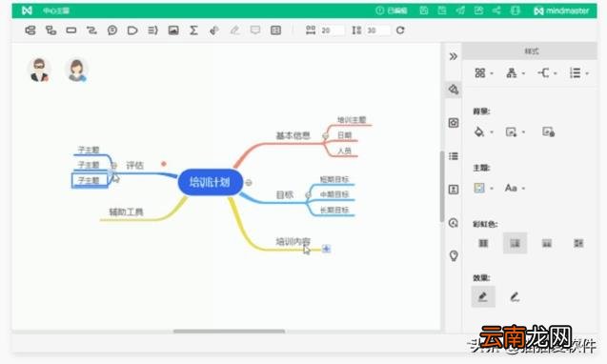Select the first rainbow color option
Image resolution: width=607 pixels, height=364 pixels.
tap(483, 243)
